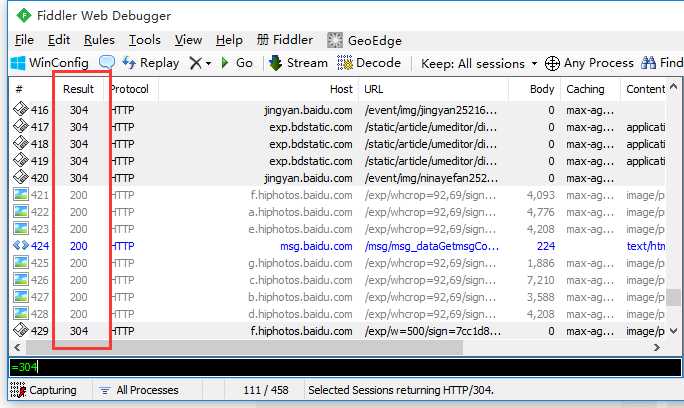The image size is (684, 408).
Task: Click the comment speech bubble icon
Action: (x=107, y=62)
